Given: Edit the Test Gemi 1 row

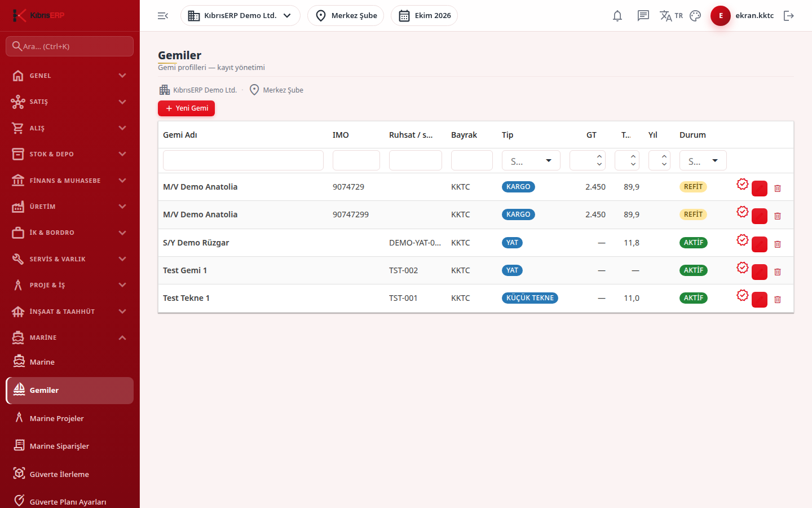Looking at the screenshot, I should point(760,272).
